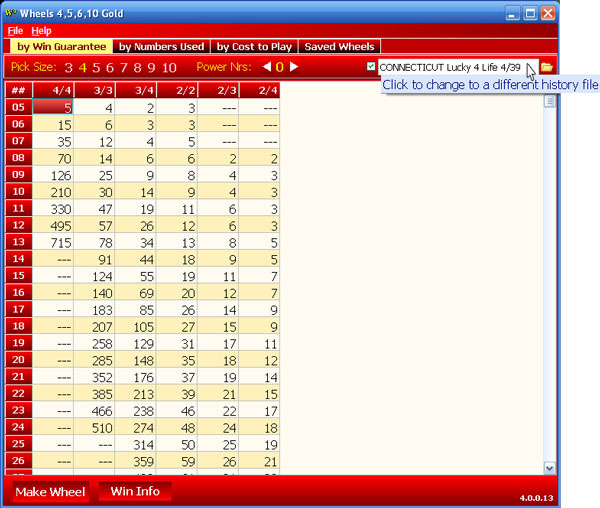Set Pick Size to 5
The height and width of the screenshot is (508, 600).
[x=96, y=68]
